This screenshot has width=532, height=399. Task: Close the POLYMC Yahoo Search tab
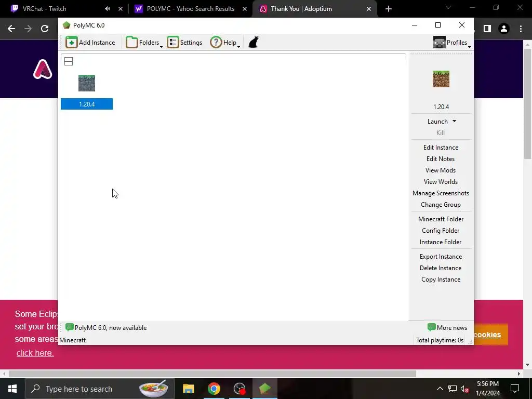click(245, 9)
